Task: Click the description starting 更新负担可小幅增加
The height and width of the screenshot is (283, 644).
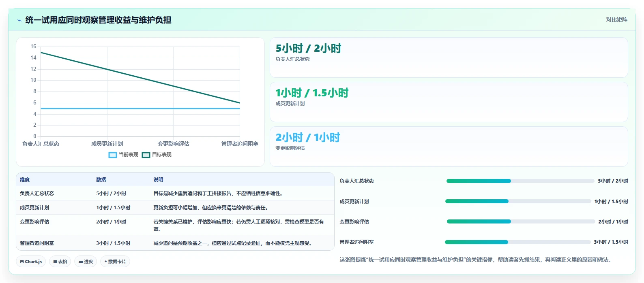Action: point(210,208)
